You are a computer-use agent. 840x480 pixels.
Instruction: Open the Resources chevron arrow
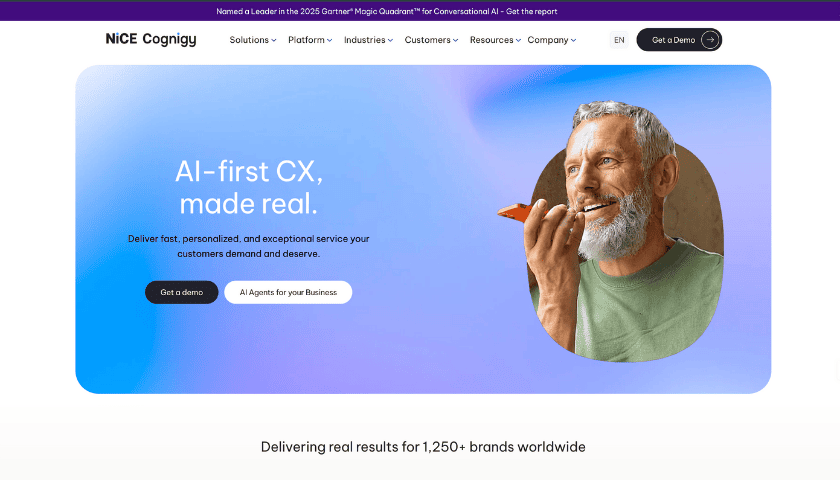(x=518, y=40)
